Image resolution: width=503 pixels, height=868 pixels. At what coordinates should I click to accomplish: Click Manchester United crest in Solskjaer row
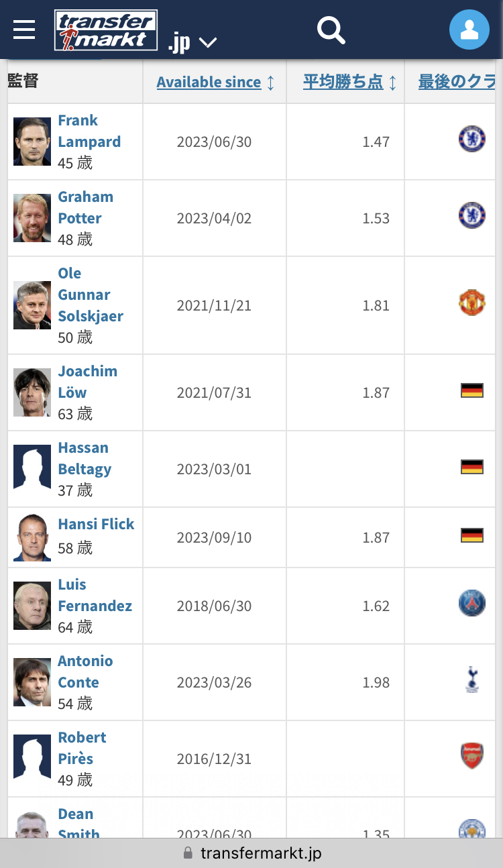click(471, 303)
